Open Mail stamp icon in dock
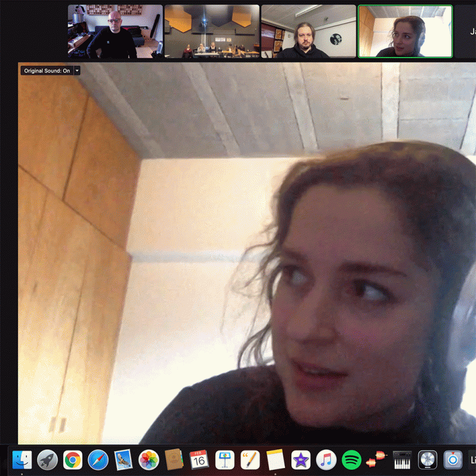This screenshot has width=476, height=476. [x=123, y=460]
